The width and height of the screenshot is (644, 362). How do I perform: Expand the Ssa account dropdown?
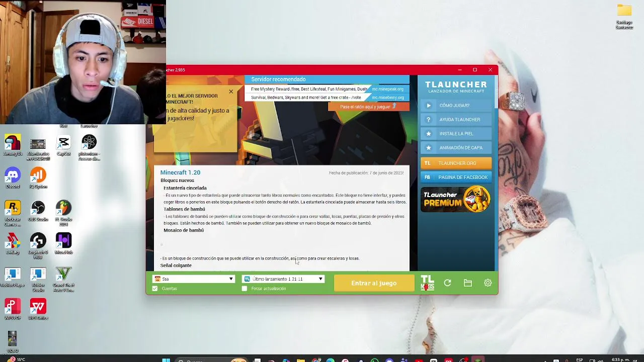194,279
